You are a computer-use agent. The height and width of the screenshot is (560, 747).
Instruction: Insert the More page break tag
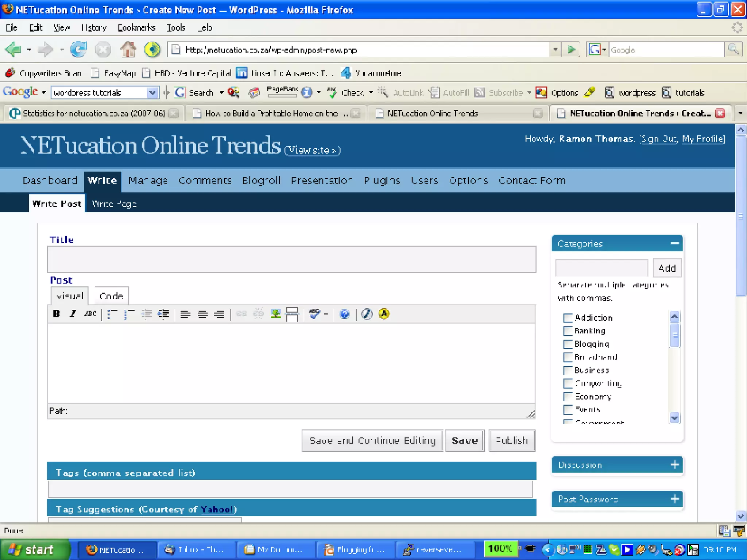click(x=292, y=314)
